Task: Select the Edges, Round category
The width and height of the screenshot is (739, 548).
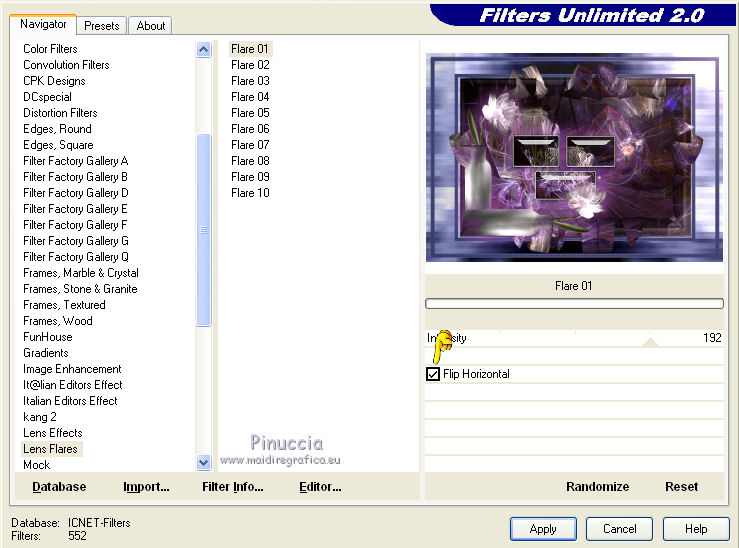Action: pos(57,129)
